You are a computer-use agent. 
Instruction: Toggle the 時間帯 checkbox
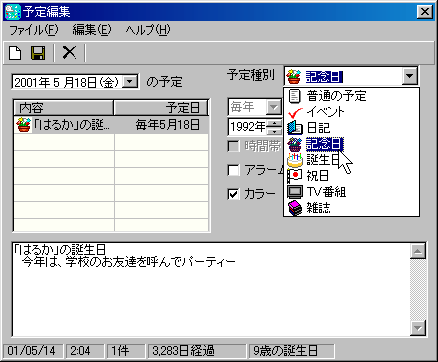coord(233,146)
